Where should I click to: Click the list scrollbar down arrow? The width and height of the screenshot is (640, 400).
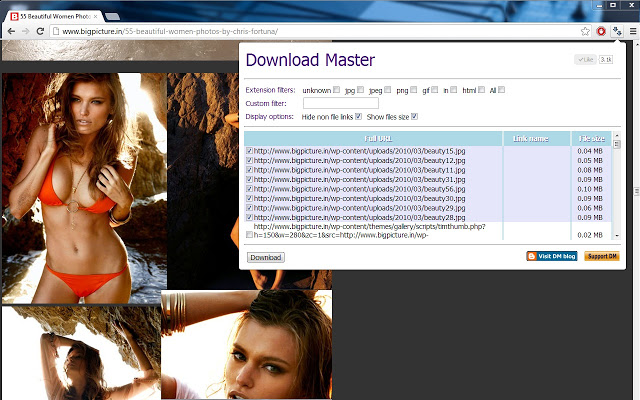tap(617, 236)
